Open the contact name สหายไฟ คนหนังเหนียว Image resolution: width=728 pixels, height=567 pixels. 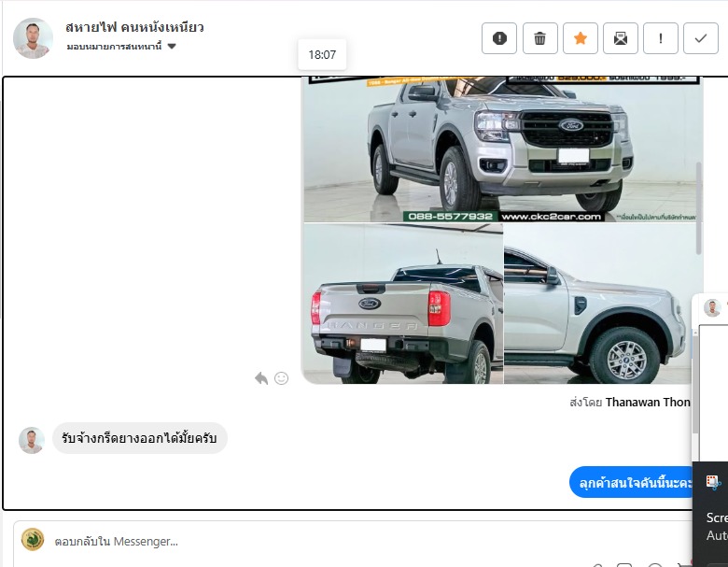pos(134,27)
